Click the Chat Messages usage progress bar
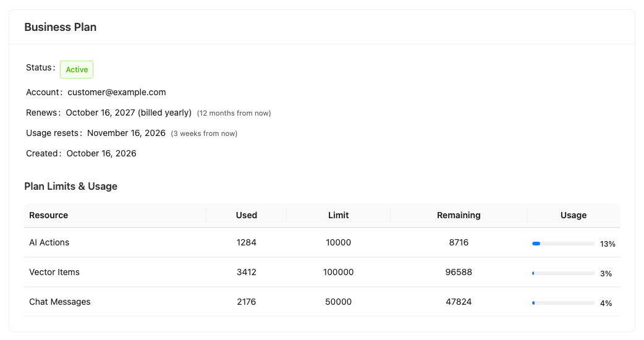 [x=564, y=303]
